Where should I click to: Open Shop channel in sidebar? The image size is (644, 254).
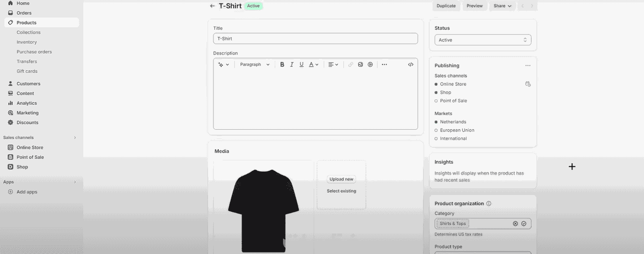click(x=22, y=167)
